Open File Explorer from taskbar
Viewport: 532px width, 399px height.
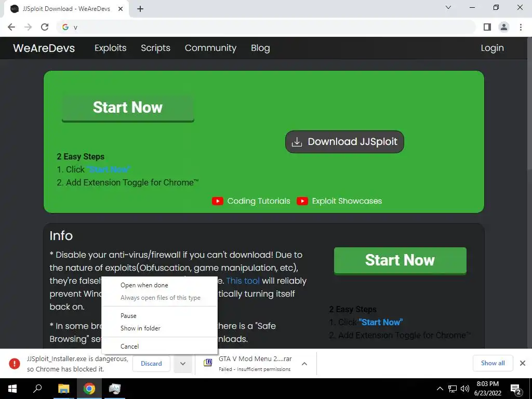coord(63,389)
